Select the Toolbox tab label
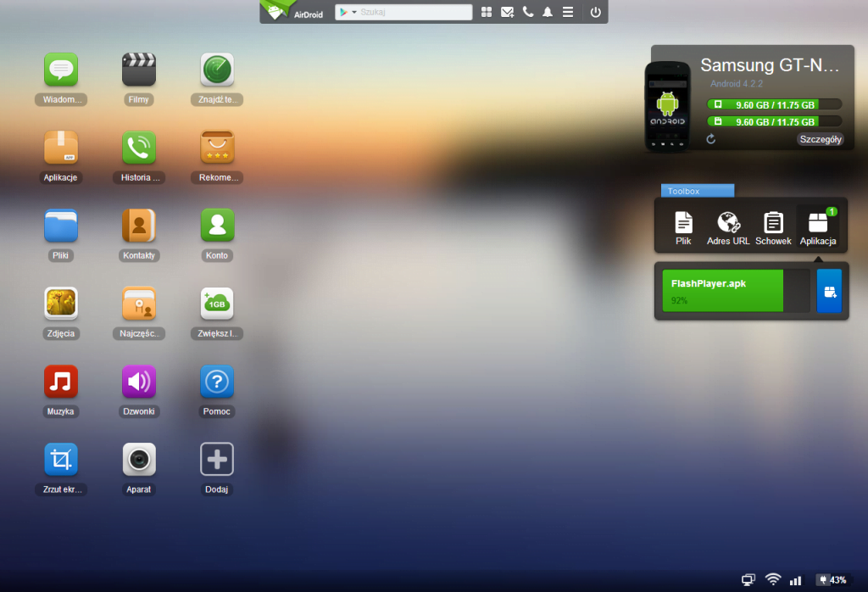The height and width of the screenshot is (592, 868). 698,191
